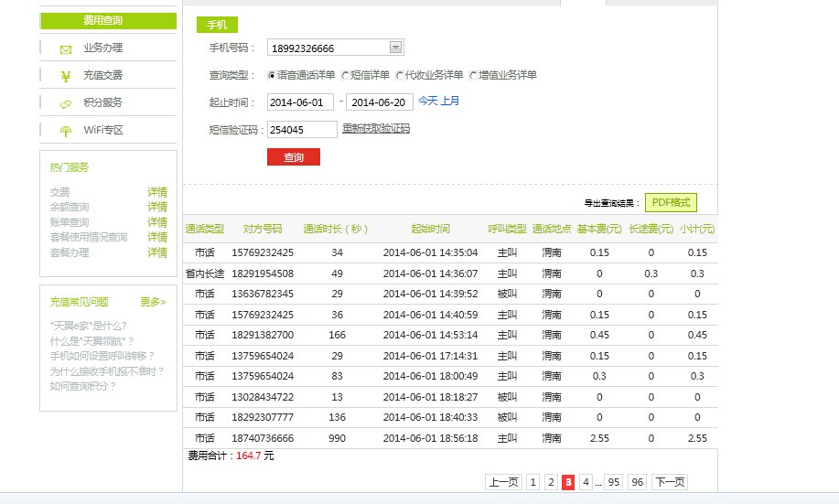Viewport: 839px width, 504px height.
Task: Select the 语音通话详单 radio button
Action: [x=272, y=75]
